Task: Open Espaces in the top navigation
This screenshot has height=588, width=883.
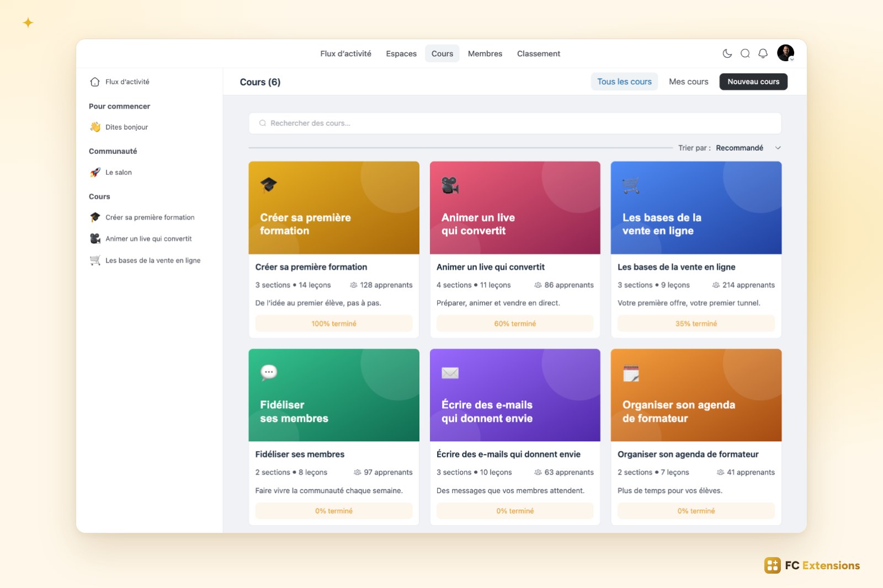Action: 401,54
